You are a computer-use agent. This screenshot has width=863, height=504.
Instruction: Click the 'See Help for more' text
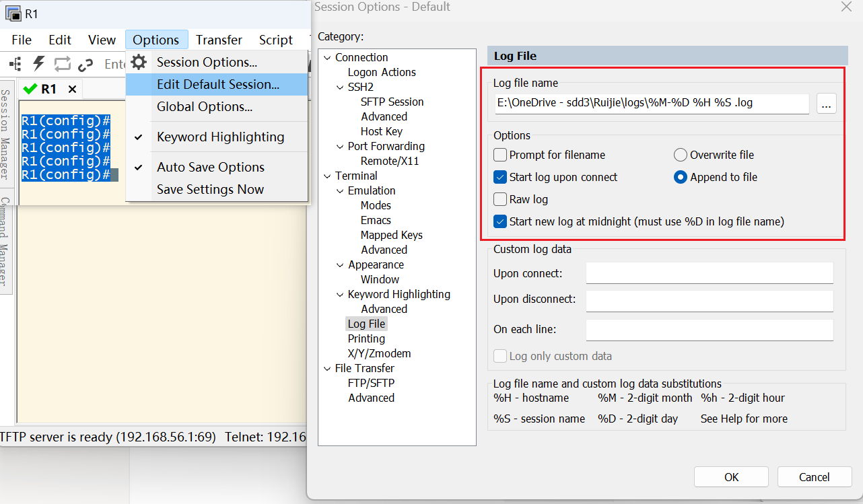click(x=744, y=419)
